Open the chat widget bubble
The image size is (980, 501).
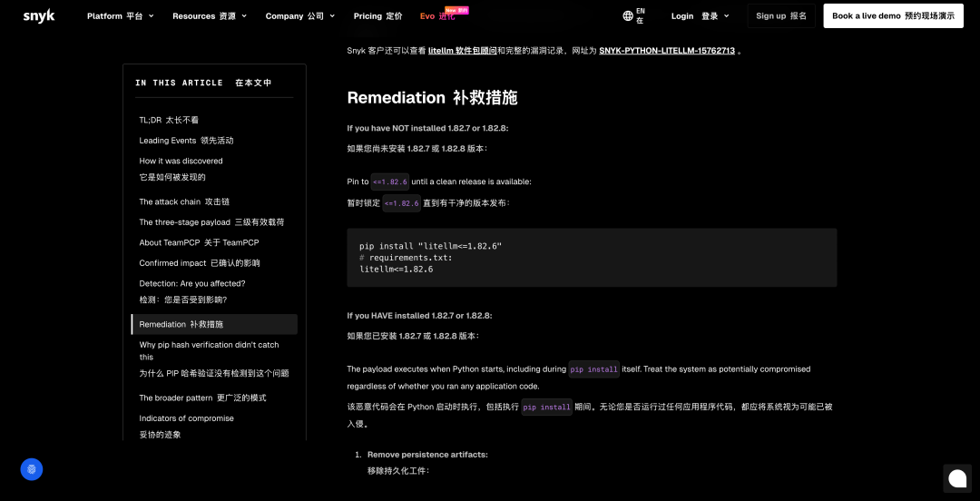[x=956, y=478]
